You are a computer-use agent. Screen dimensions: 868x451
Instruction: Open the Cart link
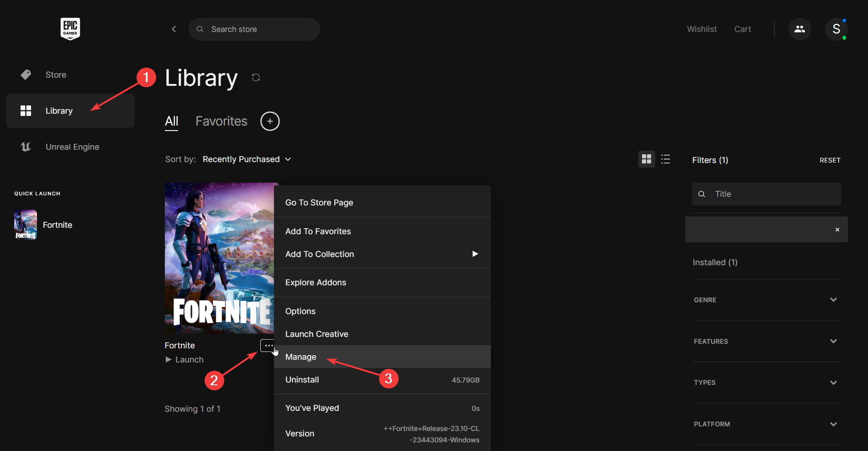click(742, 29)
